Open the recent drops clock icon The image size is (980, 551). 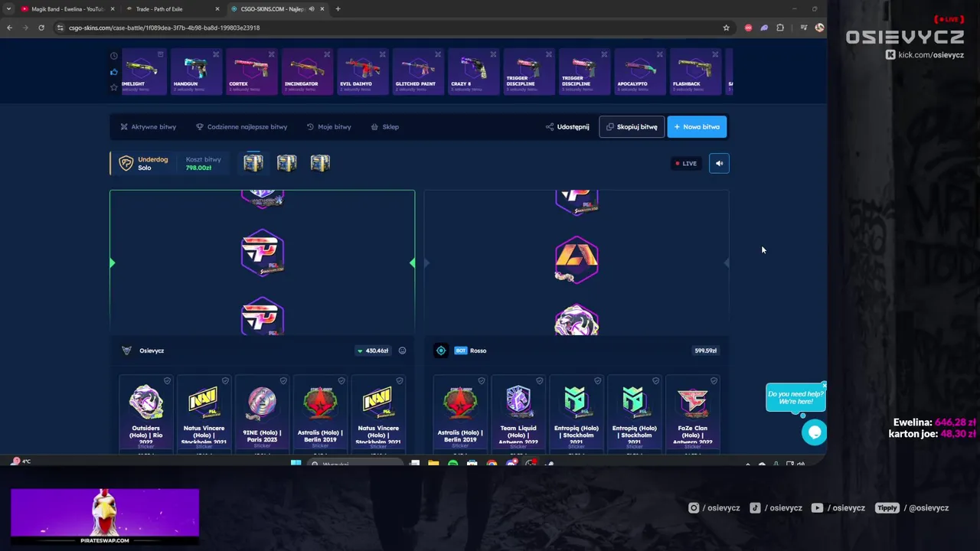point(114,56)
